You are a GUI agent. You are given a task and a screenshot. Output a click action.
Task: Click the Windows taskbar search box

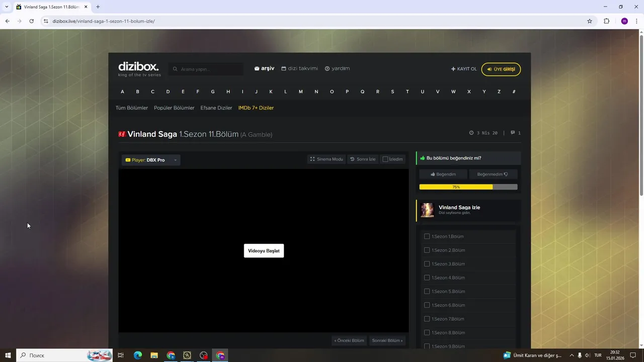pyautogui.click(x=64, y=355)
